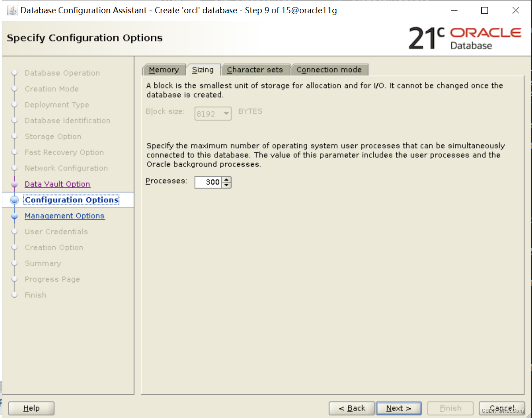
Task: Click the Help button
Action: point(31,408)
